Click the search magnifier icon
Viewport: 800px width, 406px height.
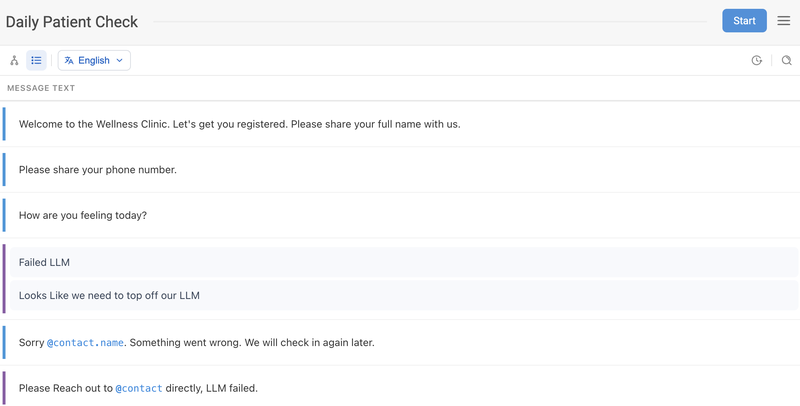(786, 61)
